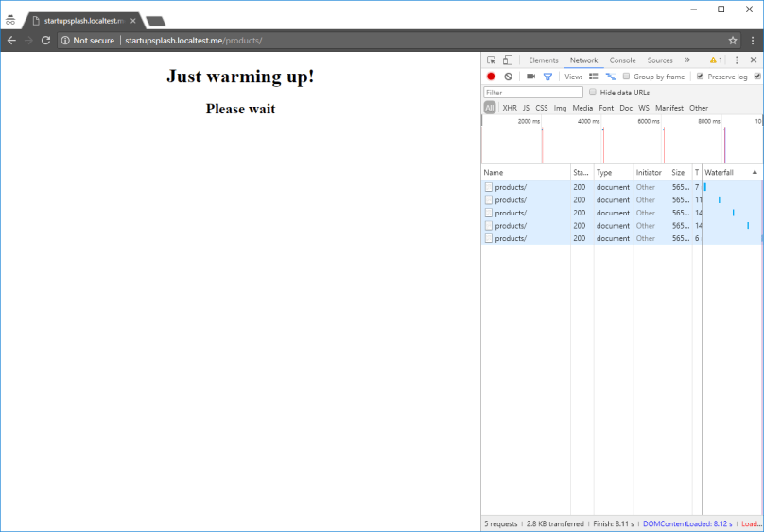Reload the page
The height and width of the screenshot is (532, 764).
click(x=45, y=41)
